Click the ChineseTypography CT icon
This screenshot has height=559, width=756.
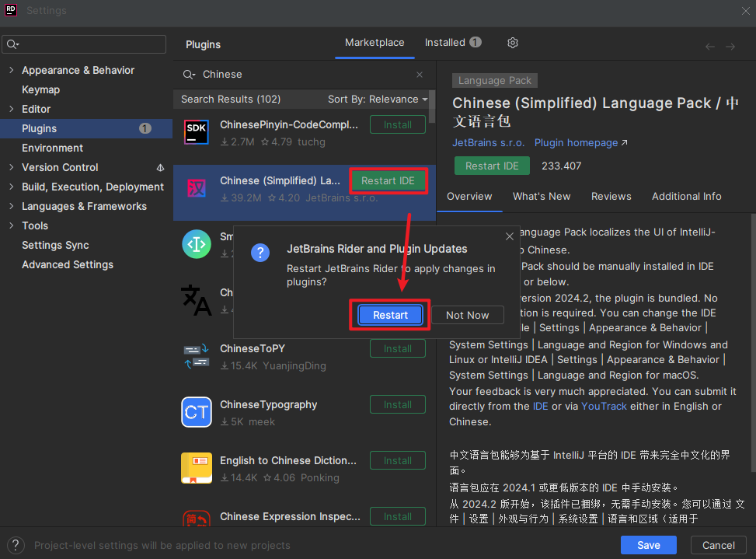pyautogui.click(x=197, y=412)
